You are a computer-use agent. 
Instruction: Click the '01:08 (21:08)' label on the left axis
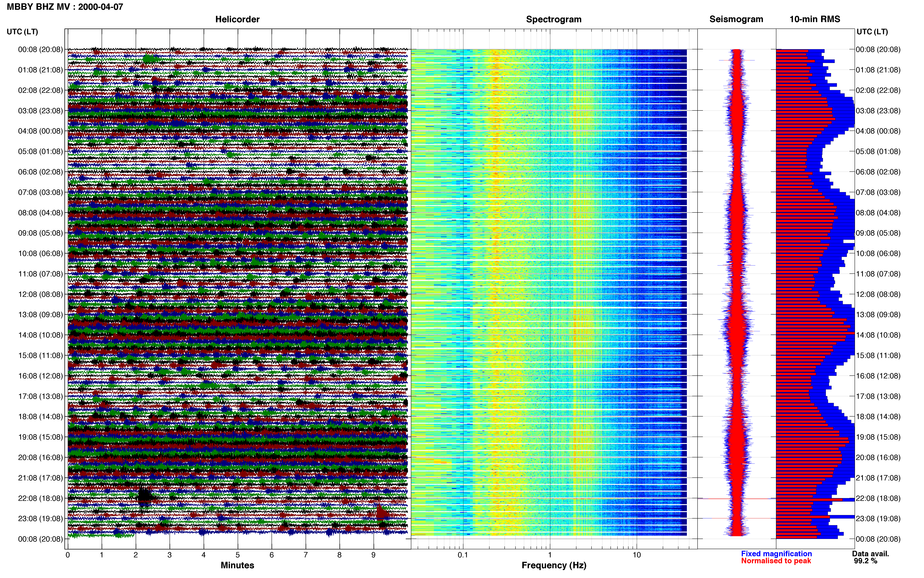click(40, 70)
